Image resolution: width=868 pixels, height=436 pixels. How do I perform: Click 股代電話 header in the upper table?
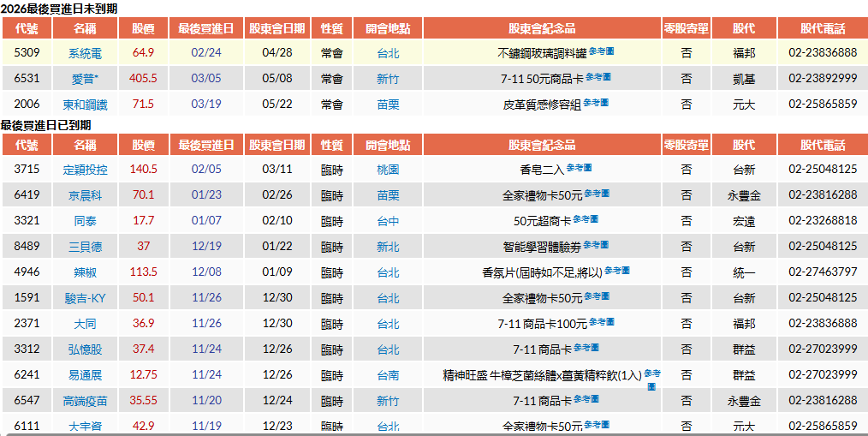pos(823,28)
